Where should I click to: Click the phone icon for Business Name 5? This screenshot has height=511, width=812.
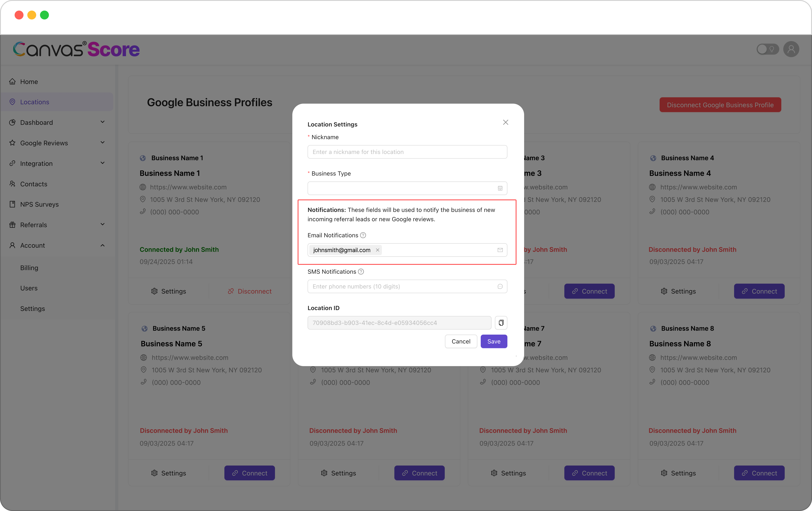[144, 382]
